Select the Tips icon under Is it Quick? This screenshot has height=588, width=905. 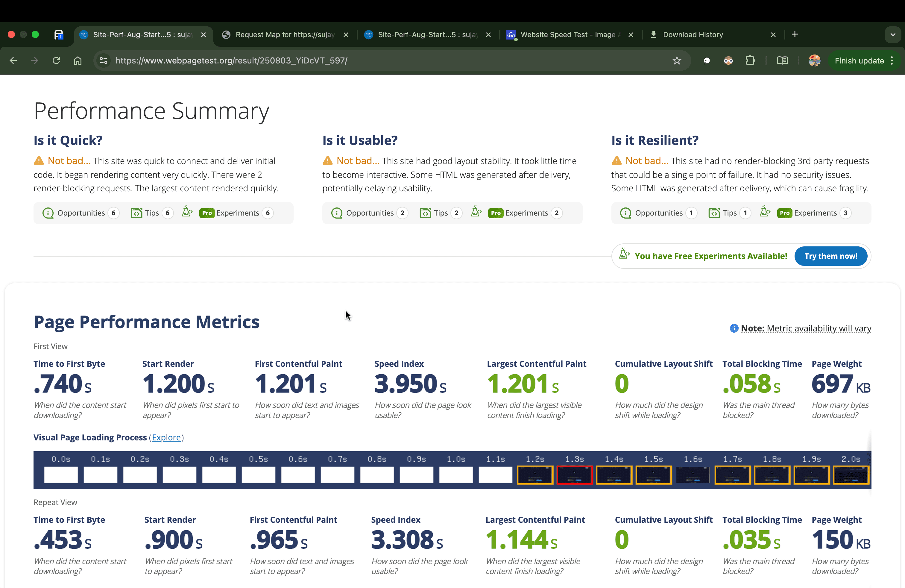(x=137, y=213)
